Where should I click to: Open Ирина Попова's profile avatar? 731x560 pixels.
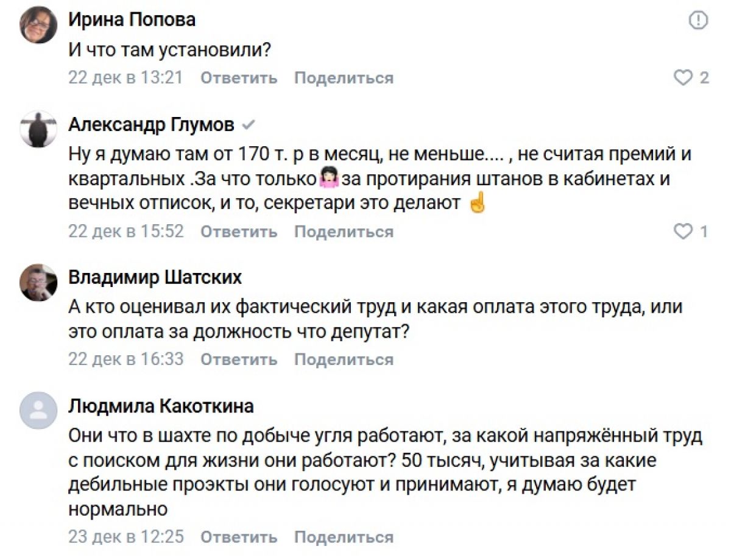pyautogui.click(x=38, y=25)
